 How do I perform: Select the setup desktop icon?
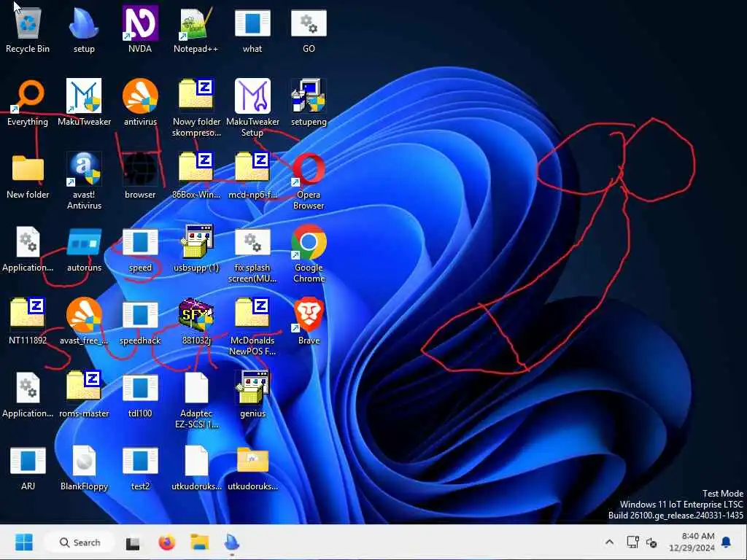point(84,29)
